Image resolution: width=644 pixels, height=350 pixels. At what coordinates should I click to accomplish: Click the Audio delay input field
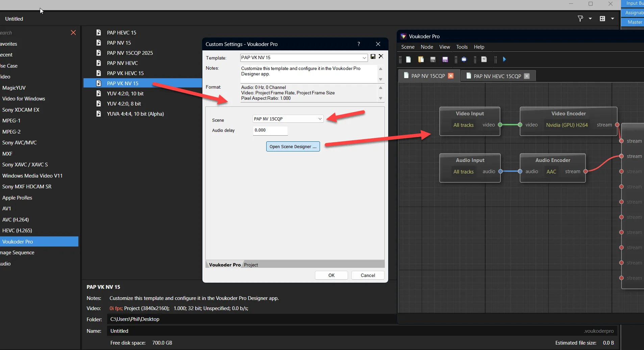click(x=270, y=130)
